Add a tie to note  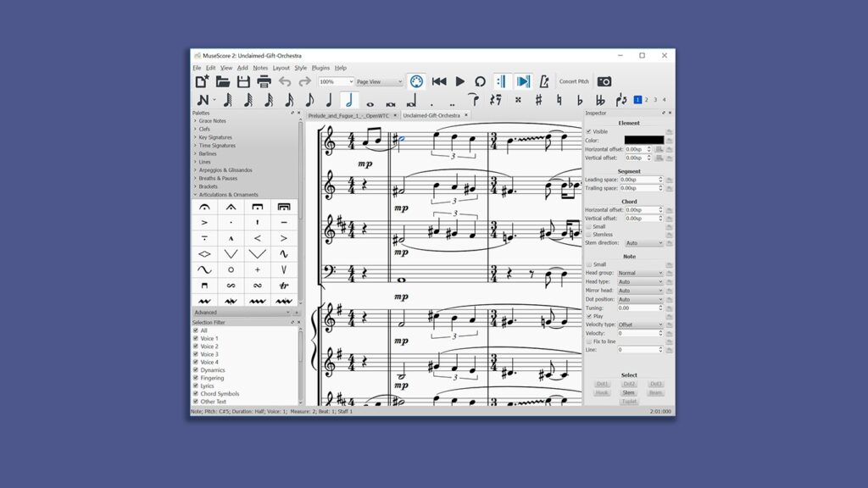[473, 100]
